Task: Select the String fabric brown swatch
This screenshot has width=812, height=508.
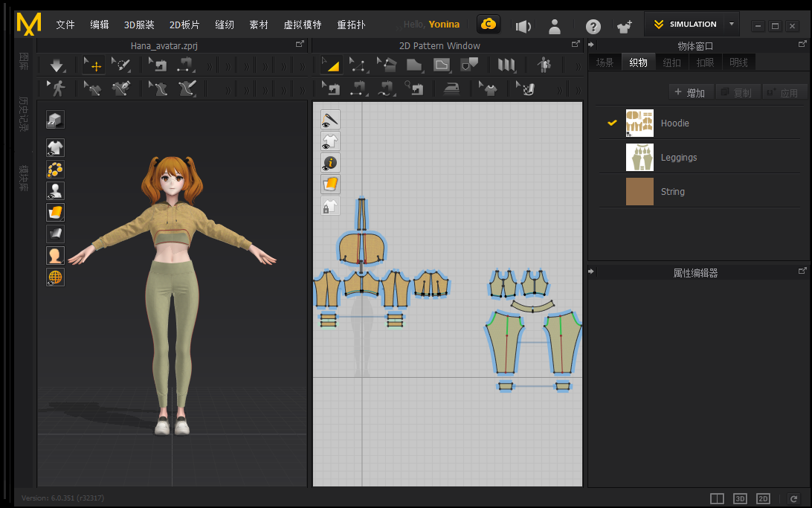Action: pos(639,191)
